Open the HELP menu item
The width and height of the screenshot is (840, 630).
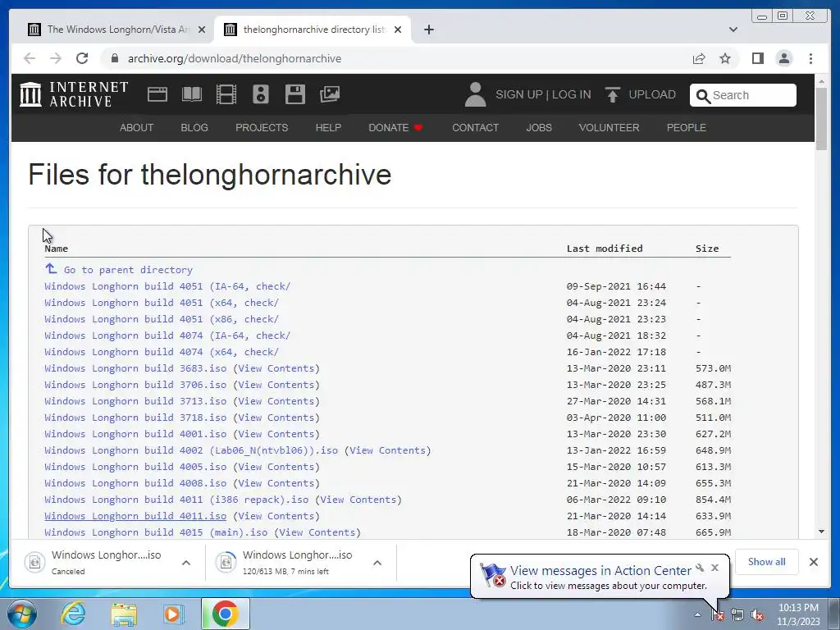(x=328, y=127)
